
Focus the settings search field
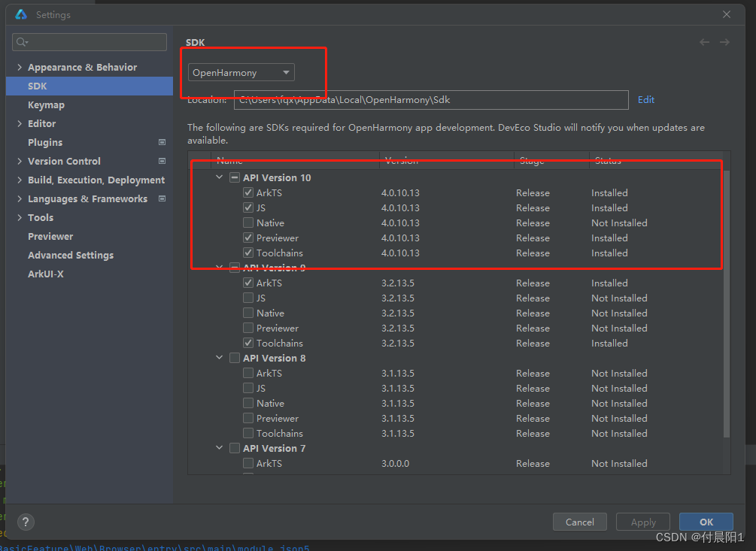[90, 42]
